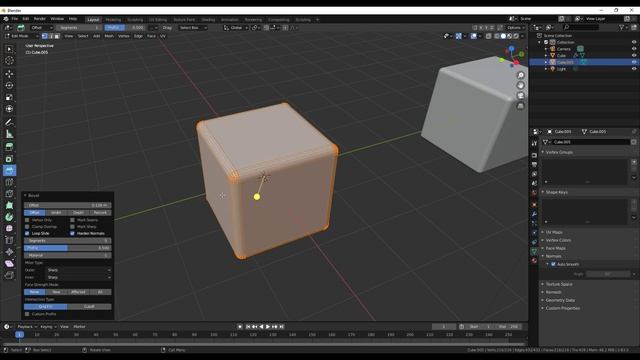This screenshot has width=640, height=360.
Task: Click the zoom viewport gizmo icon
Action: pos(521,76)
